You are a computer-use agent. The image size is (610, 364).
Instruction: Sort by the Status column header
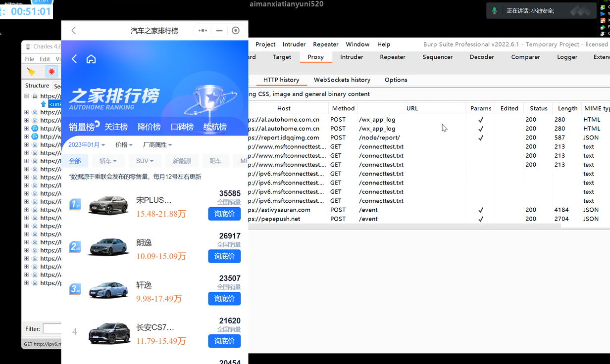(539, 108)
